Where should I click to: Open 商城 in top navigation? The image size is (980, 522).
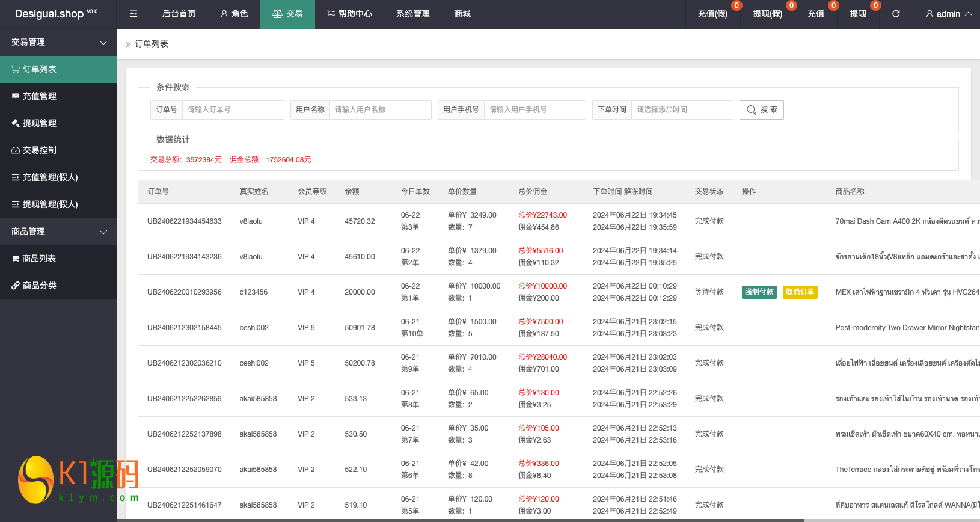462,14
